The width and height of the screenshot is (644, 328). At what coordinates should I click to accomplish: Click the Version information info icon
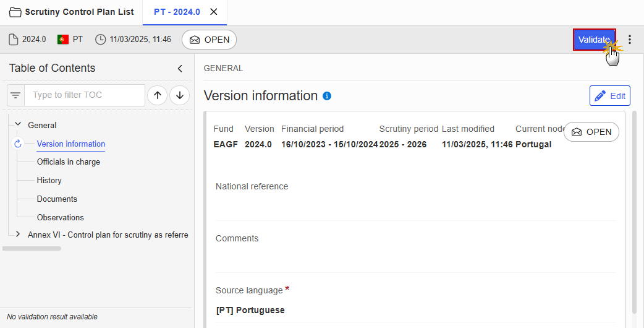[327, 96]
